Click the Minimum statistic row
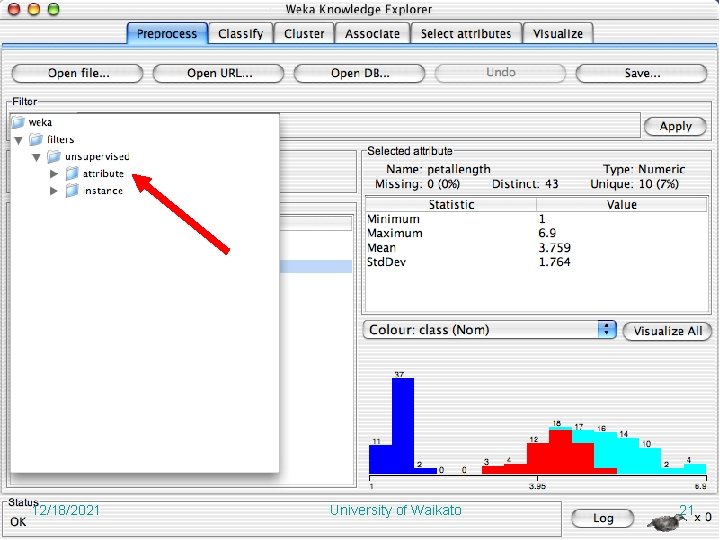 536,219
